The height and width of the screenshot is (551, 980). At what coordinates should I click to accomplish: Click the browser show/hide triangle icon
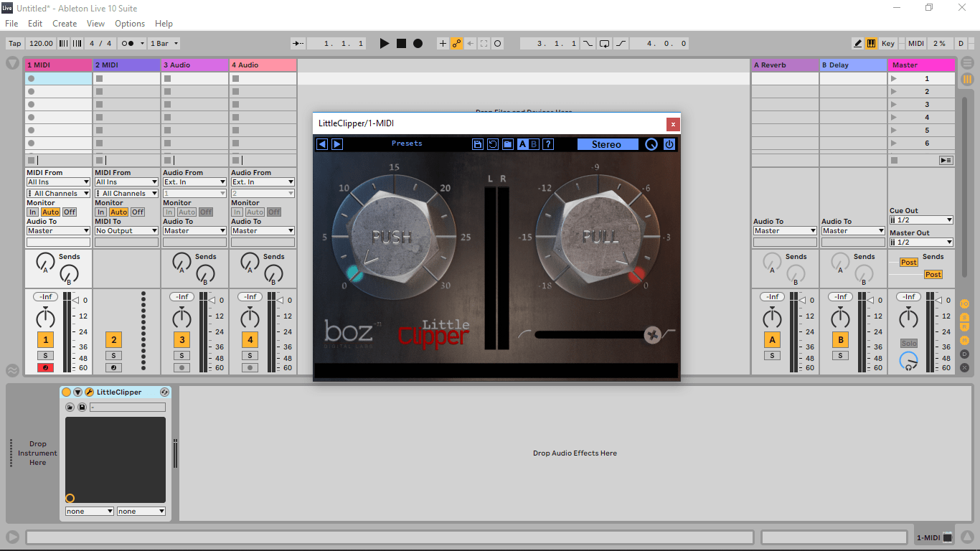(12, 63)
